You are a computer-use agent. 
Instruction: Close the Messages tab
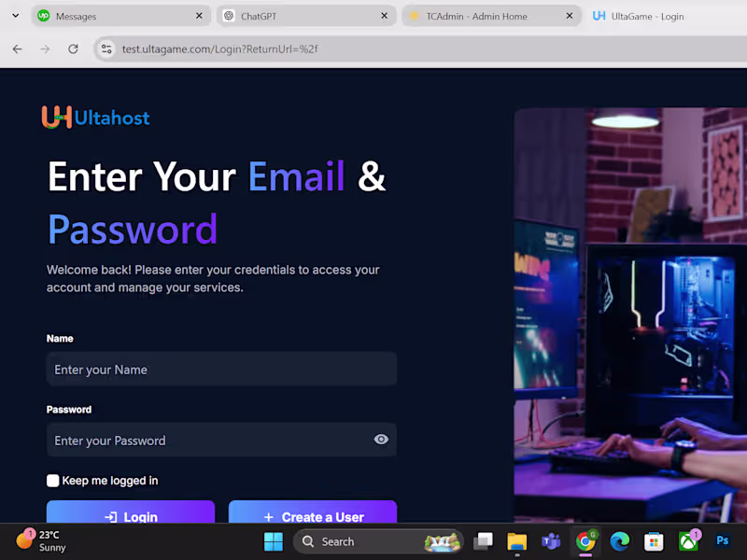coord(199,16)
